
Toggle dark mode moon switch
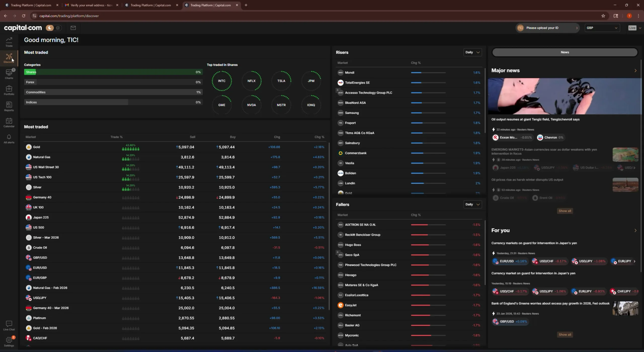pos(50,28)
